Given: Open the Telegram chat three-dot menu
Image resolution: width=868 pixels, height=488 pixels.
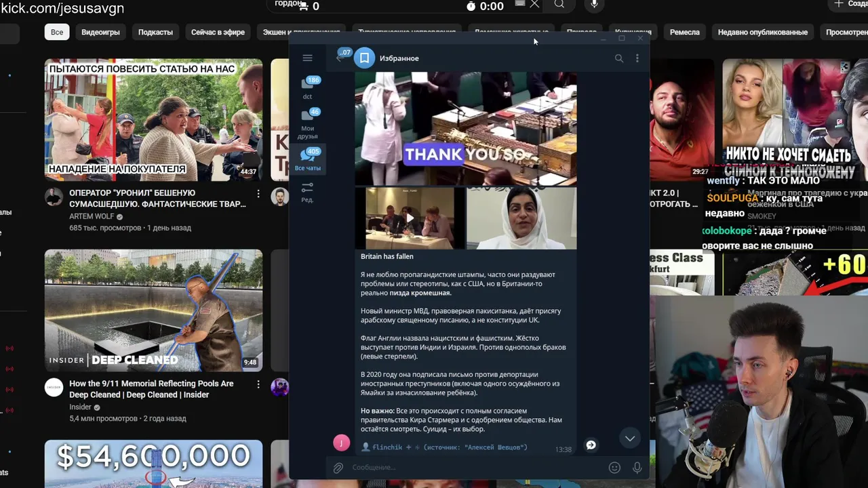Looking at the screenshot, I should pos(637,58).
